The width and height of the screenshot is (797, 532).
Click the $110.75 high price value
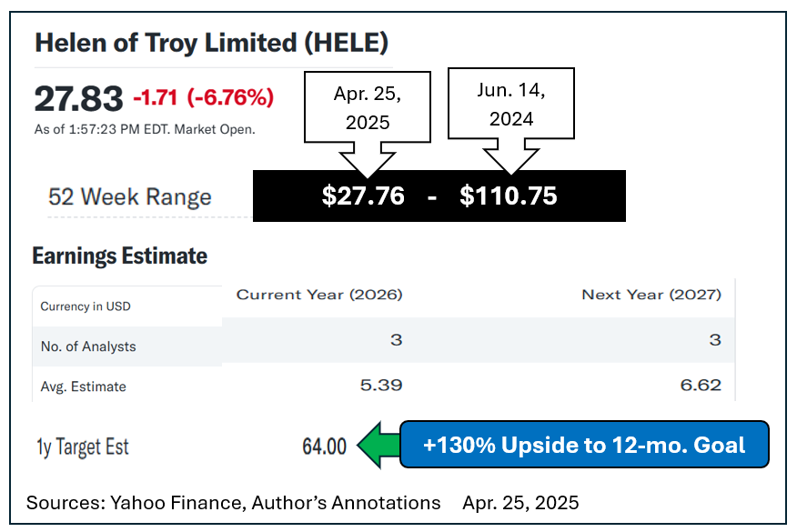coord(509,196)
